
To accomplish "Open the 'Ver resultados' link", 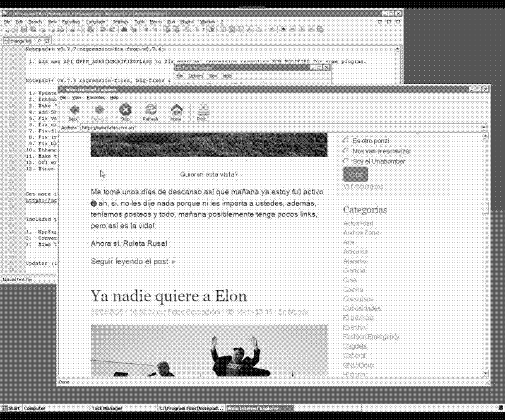I will (x=364, y=187).
